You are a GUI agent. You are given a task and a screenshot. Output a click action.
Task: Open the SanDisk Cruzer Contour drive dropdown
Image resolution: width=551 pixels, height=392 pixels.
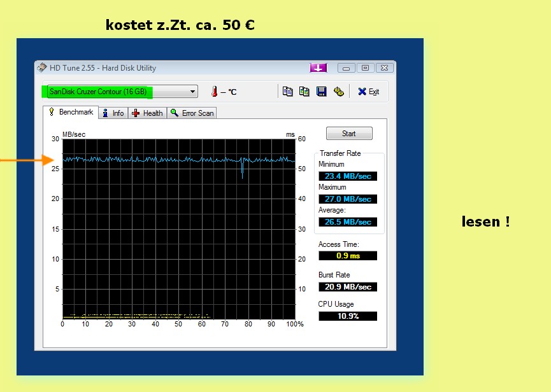(122, 92)
